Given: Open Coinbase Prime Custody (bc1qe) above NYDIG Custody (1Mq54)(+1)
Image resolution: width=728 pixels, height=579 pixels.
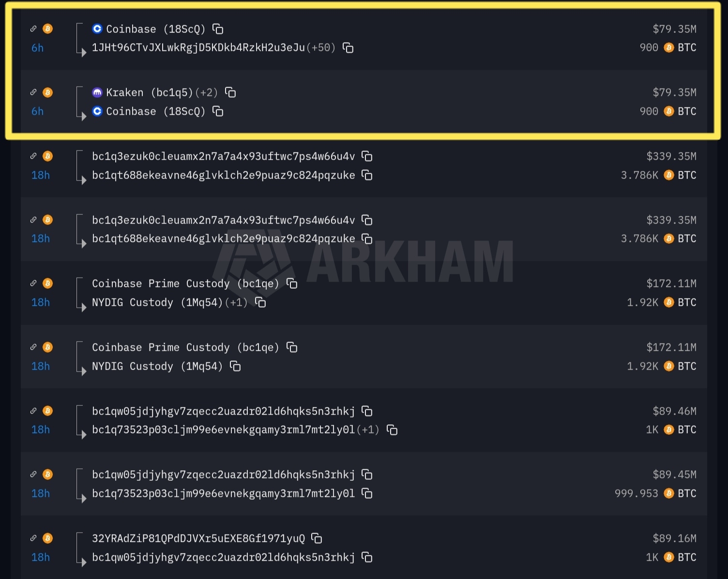Looking at the screenshot, I should point(185,283).
